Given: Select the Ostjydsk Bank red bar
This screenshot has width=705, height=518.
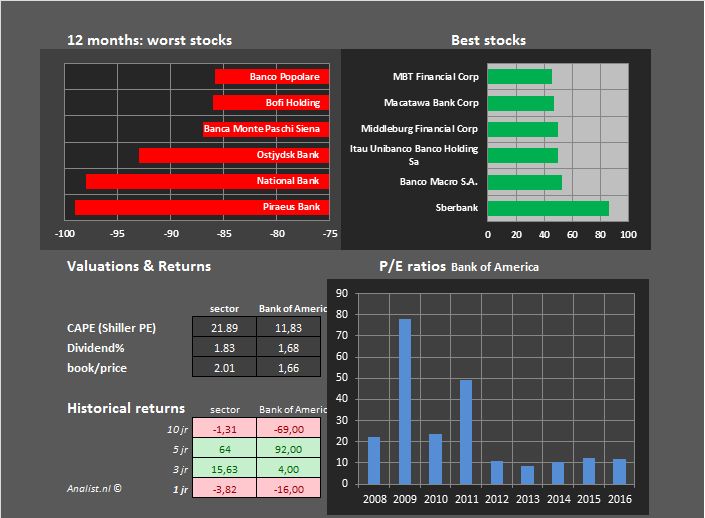Looking at the screenshot, I should 234,155.
